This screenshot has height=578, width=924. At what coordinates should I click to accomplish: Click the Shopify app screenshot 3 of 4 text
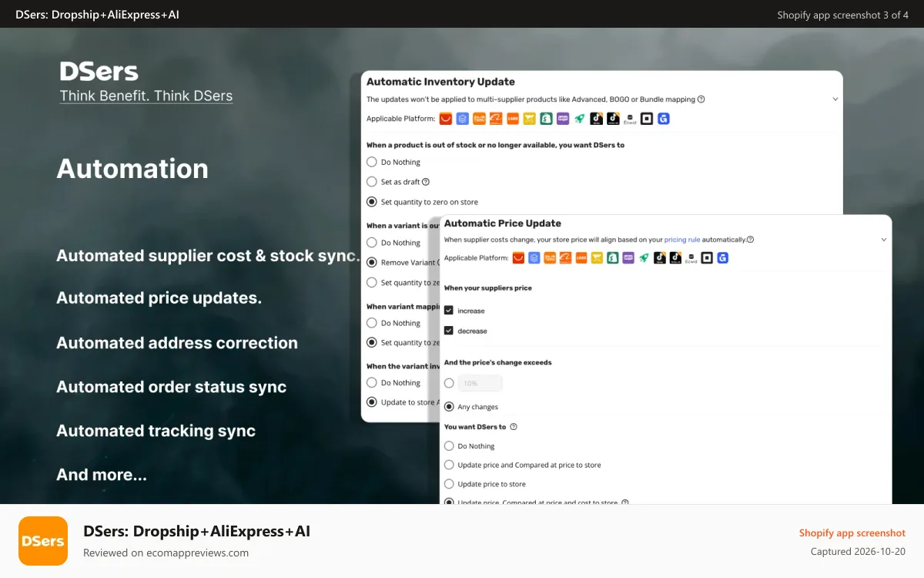[x=843, y=15]
